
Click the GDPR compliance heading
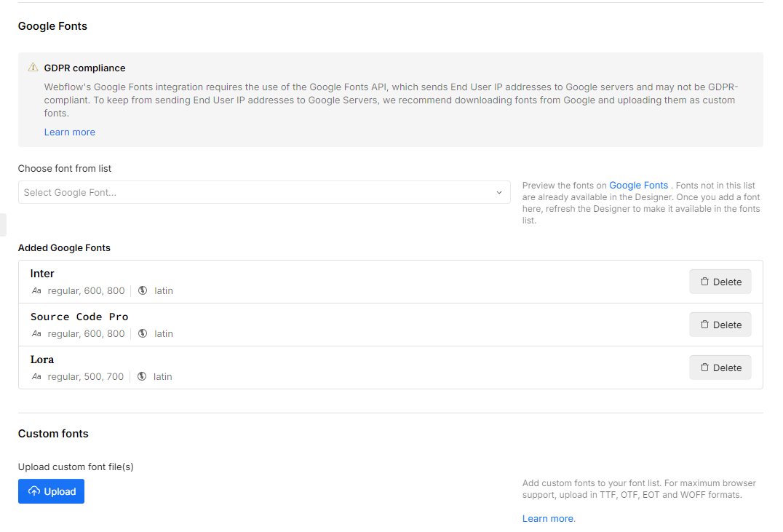[x=85, y=68]
